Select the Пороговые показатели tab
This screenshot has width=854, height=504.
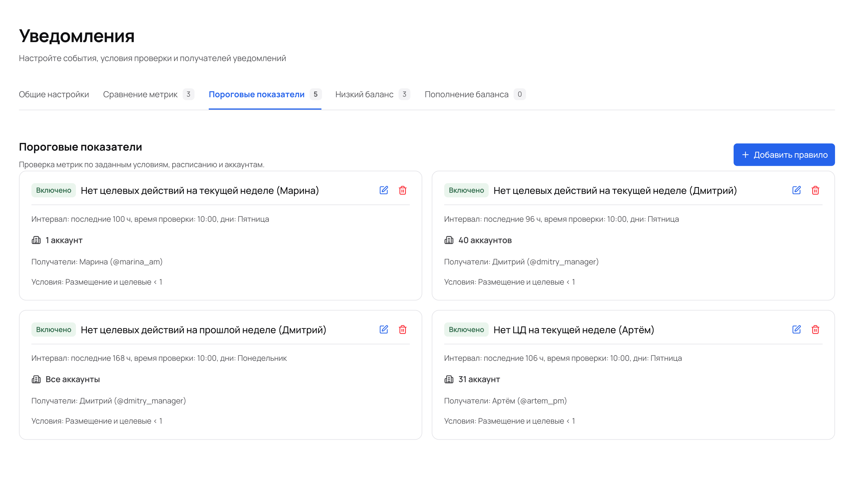pyautogui.click(x=265, y=94)
